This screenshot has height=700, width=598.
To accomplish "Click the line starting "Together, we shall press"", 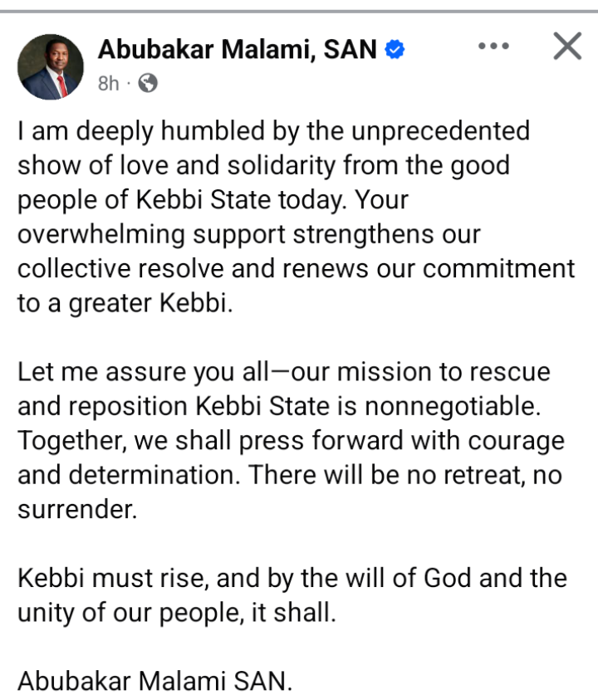I will click(x=290, y=441).
